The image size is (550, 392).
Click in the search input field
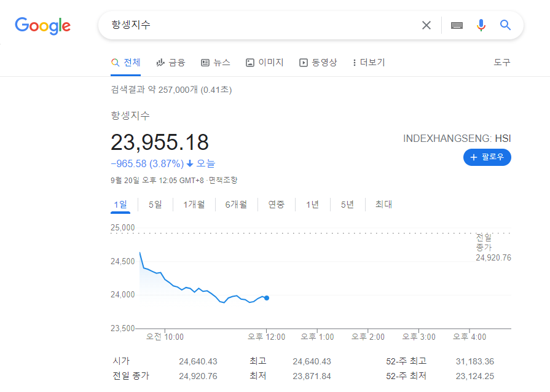coord(258,25)
